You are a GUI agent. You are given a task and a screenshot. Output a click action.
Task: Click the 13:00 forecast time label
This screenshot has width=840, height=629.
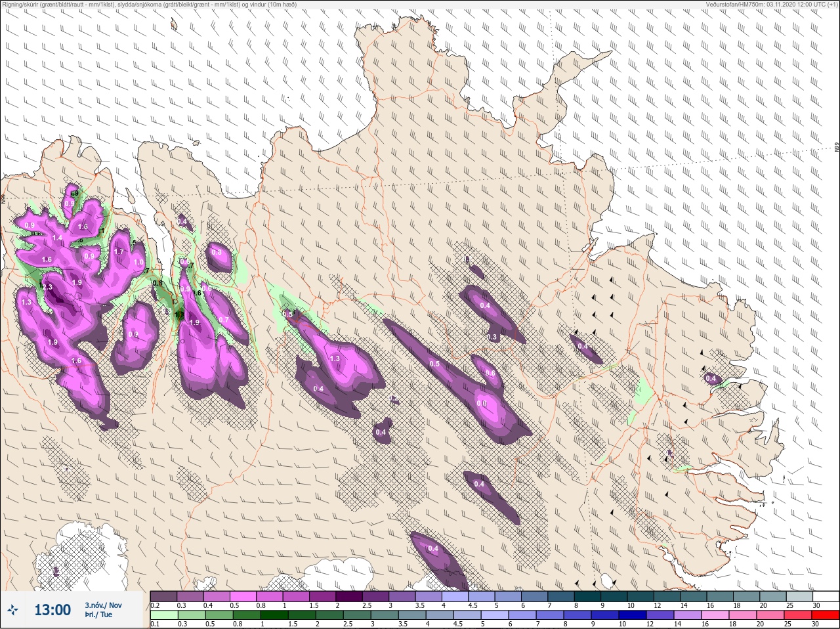pyautogui.click(x=52, y=610)
